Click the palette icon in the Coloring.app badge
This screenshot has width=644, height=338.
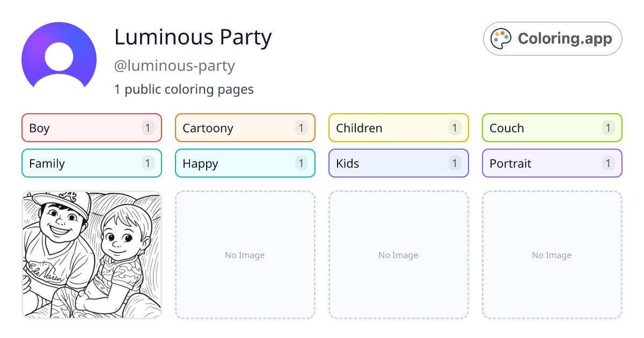coord(500,38)
